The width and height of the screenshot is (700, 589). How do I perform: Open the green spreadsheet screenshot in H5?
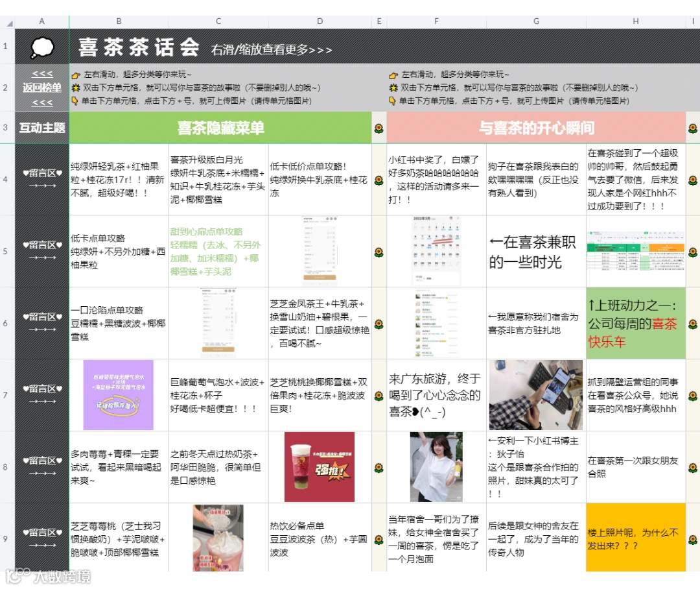635,251
